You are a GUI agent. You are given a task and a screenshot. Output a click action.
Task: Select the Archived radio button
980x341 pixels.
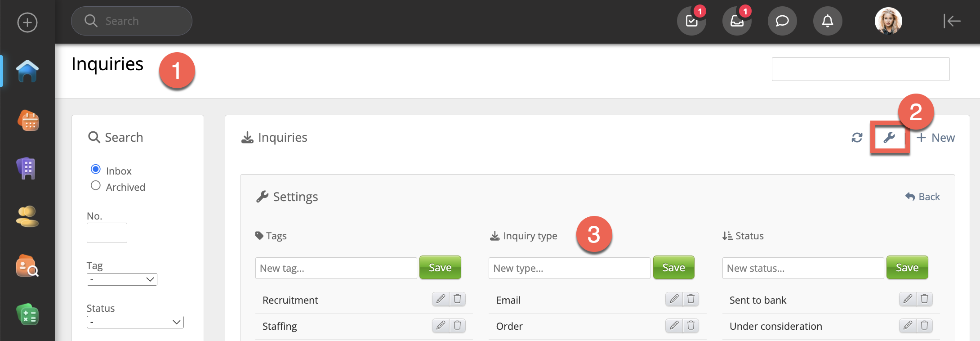tap(96, 185)
